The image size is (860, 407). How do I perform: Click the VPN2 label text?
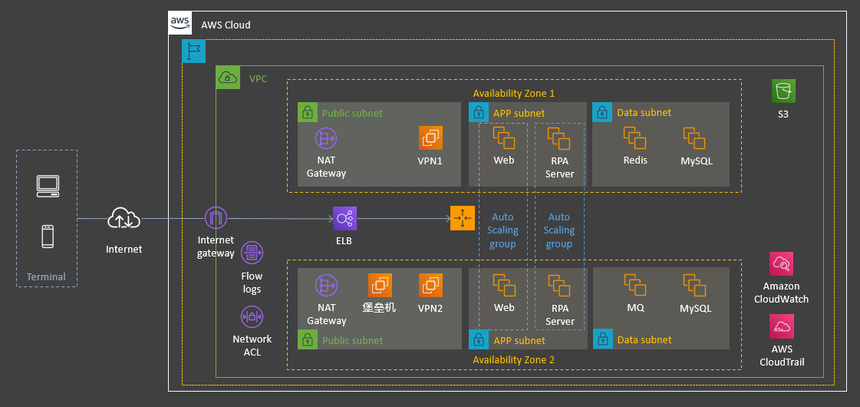pos(430,308)
